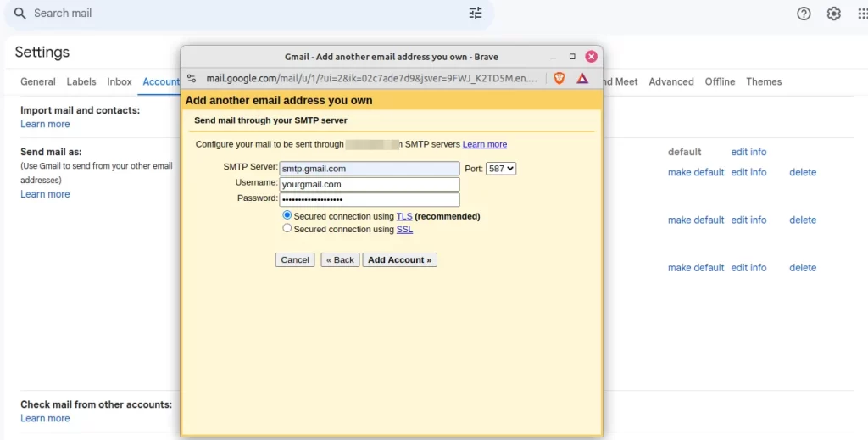Click the Username input field
The width and height of the screenshot is (868, 440).
(x=370, y=184)
